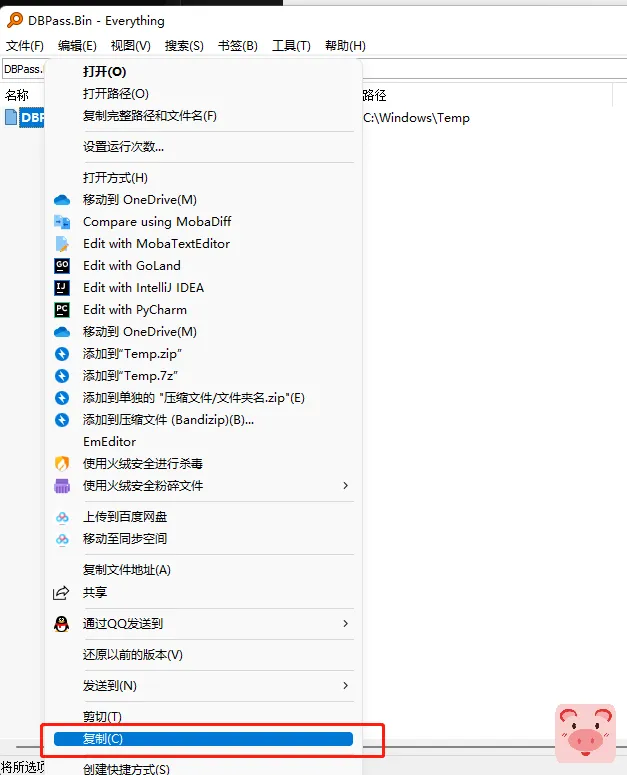This screenshot has height=775, width=627.
Task: Click the purple shredder icon for 粉碎文件
Action: [x=62, y=486]
